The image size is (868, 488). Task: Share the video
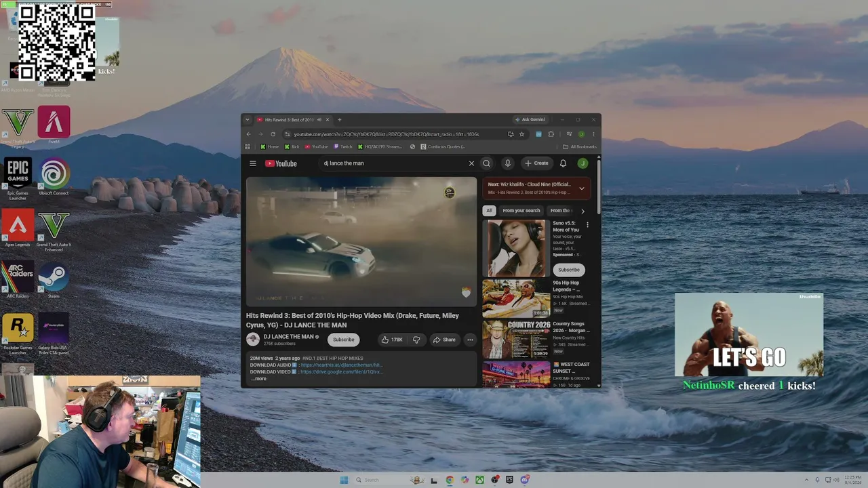444,340
